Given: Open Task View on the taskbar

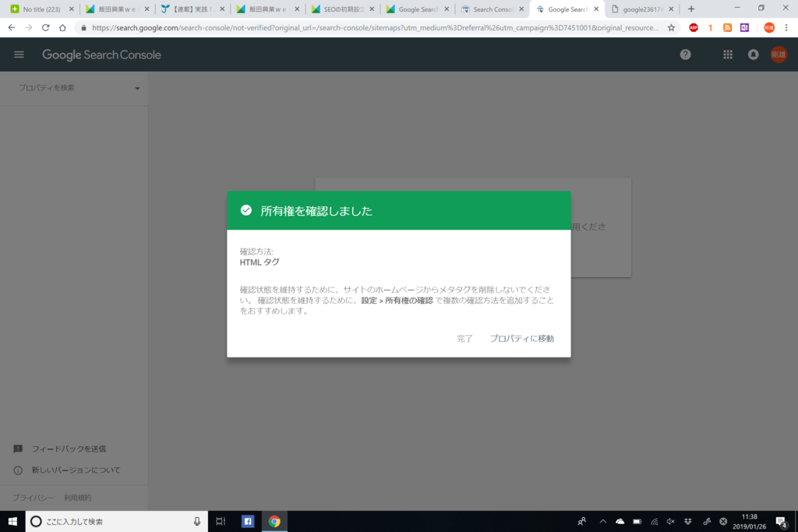Looking at the screenshot, I should (221, 521).
